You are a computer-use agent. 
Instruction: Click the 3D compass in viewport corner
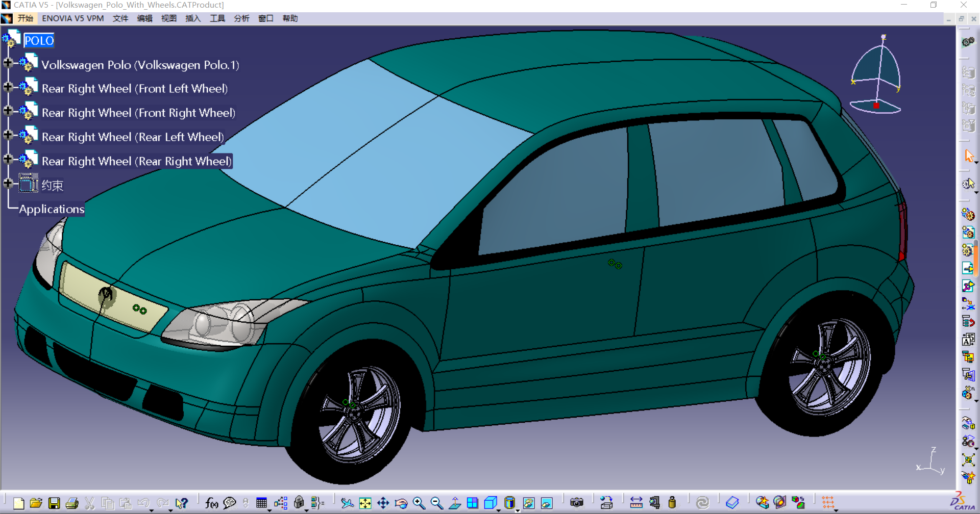[x=876, y=75]
